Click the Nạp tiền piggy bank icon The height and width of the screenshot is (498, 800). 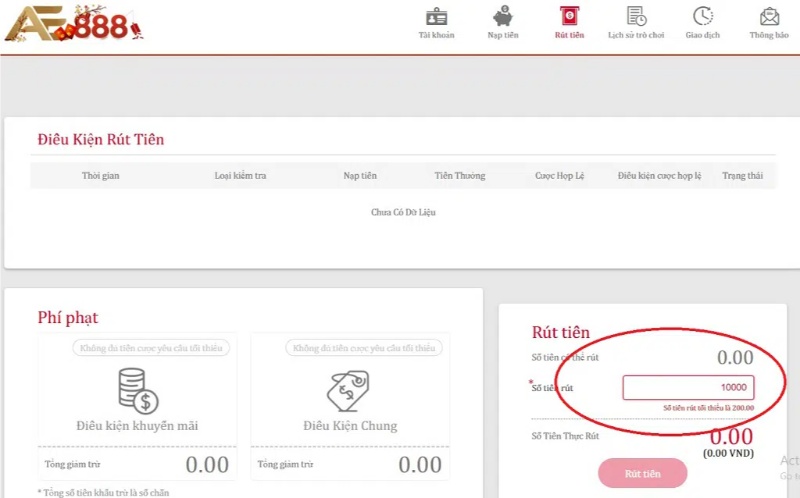[502, 17]
